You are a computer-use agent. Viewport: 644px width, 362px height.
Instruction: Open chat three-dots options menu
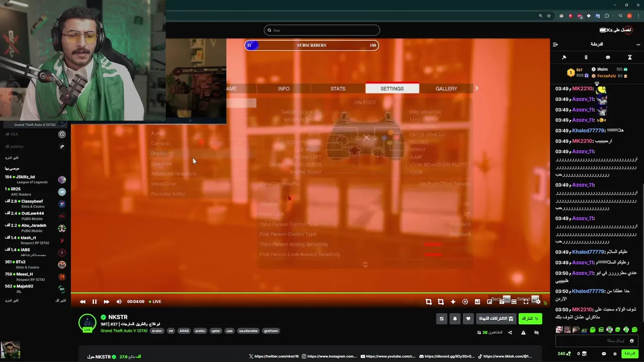(x=638, y=44)
